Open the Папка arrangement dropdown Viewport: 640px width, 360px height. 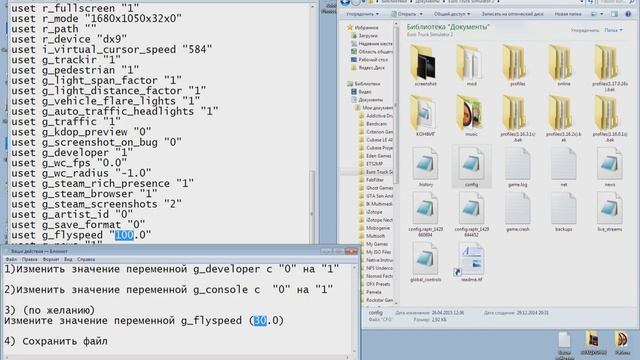point(613,30)
